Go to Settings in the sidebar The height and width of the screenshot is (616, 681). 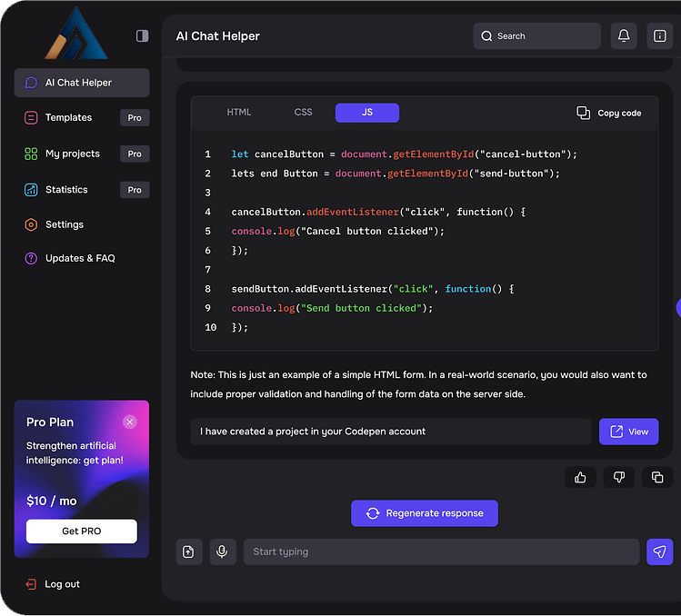pyautogui.click(x=64, y=224)
